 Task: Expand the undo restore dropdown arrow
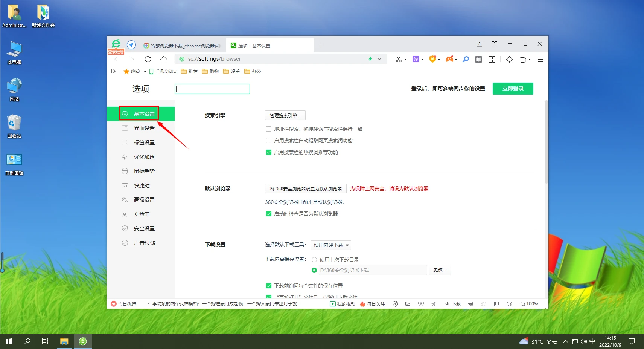click(530, 60)
